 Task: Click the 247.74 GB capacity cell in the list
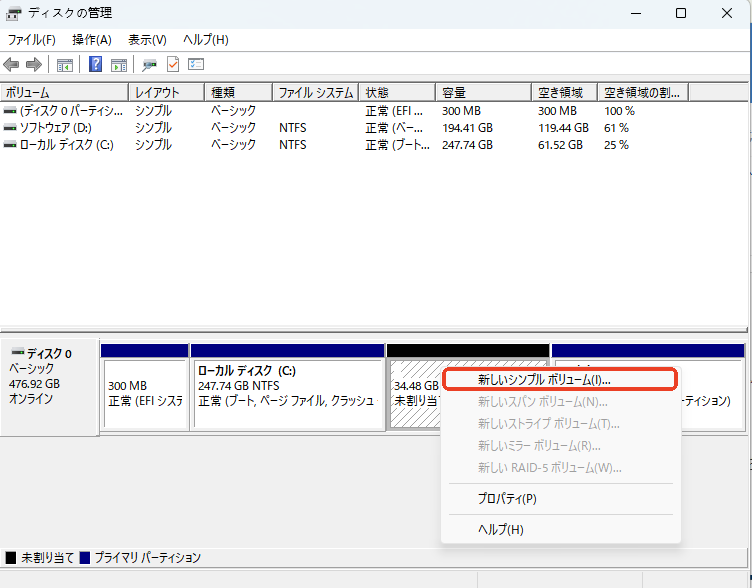(x=467, y=145)
